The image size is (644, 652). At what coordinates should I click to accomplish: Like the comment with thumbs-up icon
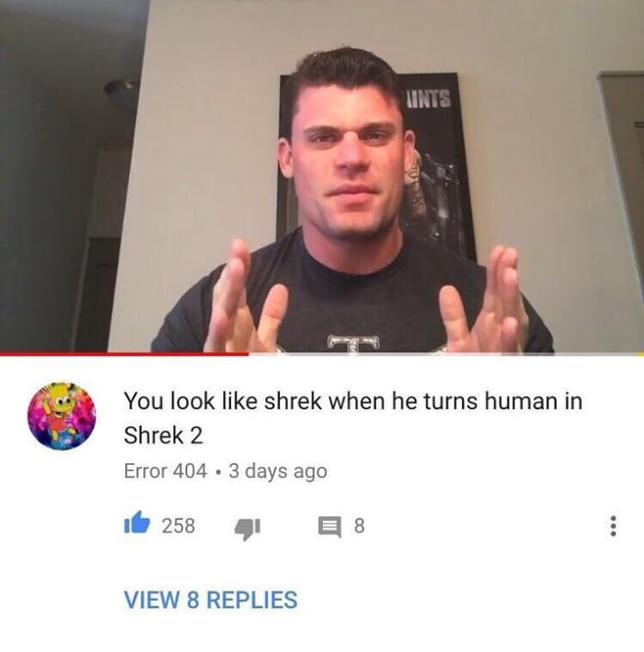137,525
